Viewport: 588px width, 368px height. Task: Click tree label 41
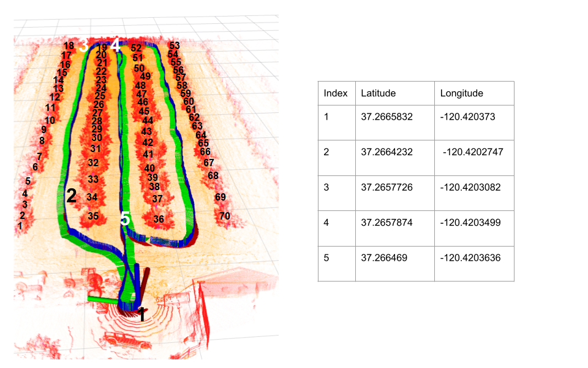coord(148,154)
